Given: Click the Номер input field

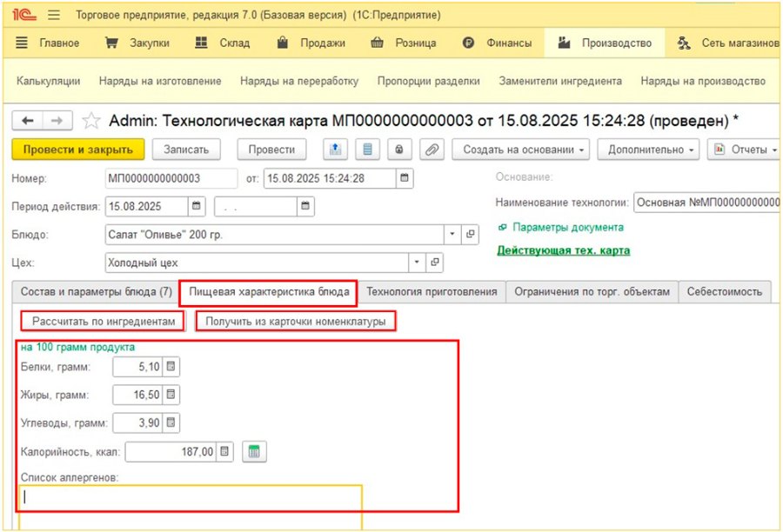Looking at the screenshot, I should 171,178.
